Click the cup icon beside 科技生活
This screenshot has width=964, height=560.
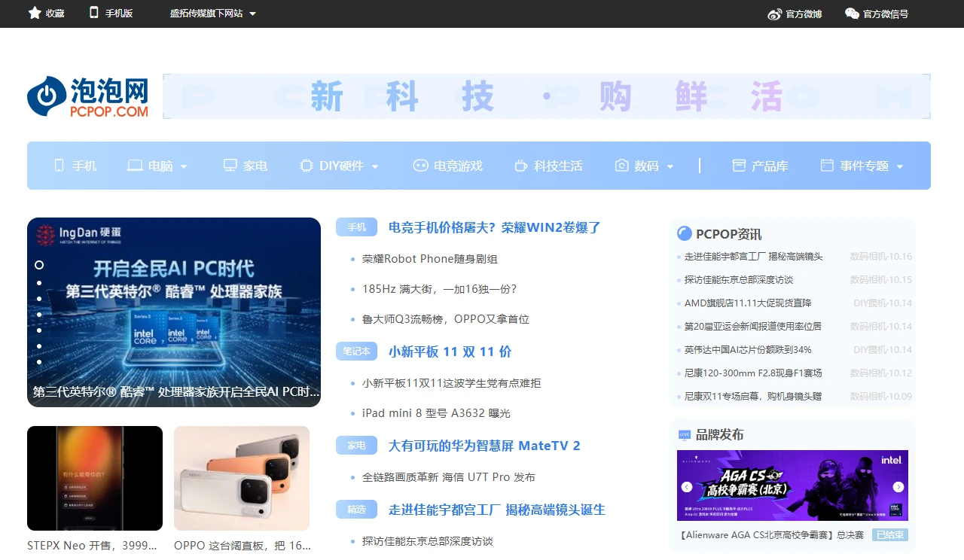[521, 166]
